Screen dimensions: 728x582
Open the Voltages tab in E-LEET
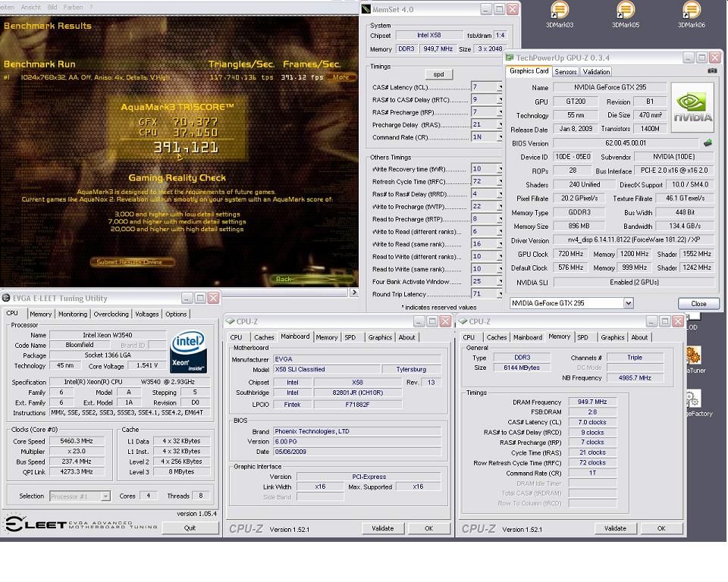[x=146, y=314]
